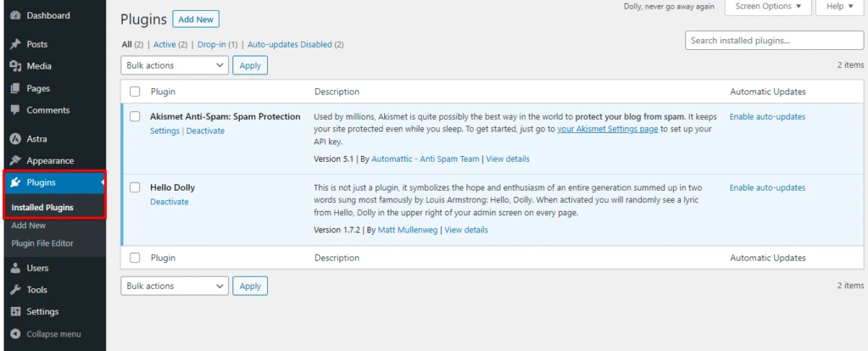Check the select-all checkbox in table header
Screen dimensions: 868x351
point(135,92)
